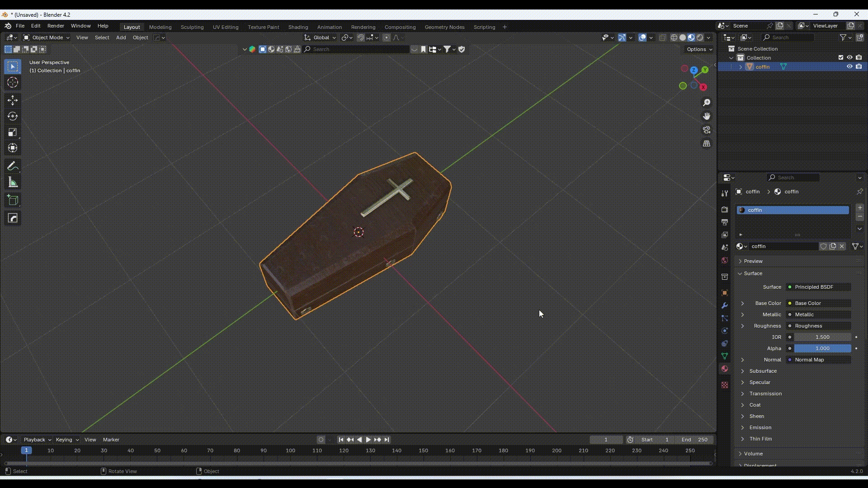Switch to wireframe viewport shading
Viewport: 868px width, 488px height.
pyautogui.click(x=674, y=38)
